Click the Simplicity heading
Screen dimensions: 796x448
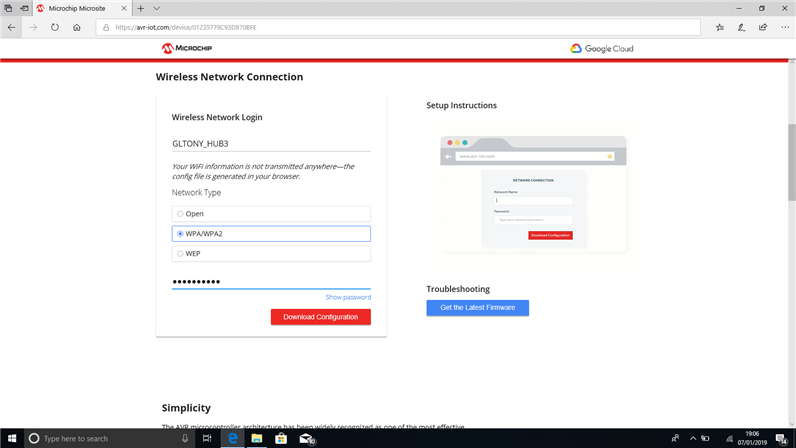click(x=186, y=408)
